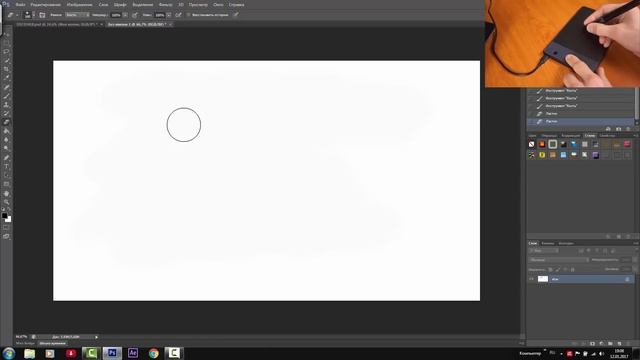Open the flow slider arrow
Screen dimensions: 640x360
169,15
